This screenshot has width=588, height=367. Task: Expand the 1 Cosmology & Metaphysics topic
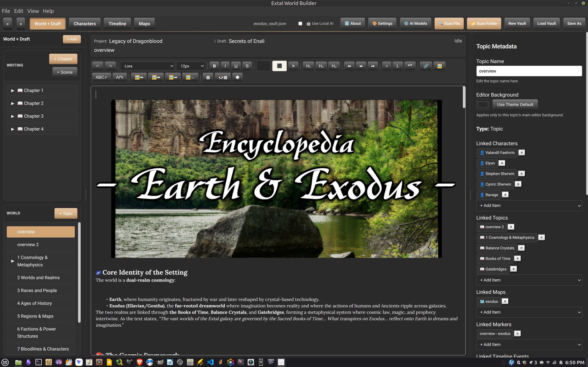pos(13,261)
